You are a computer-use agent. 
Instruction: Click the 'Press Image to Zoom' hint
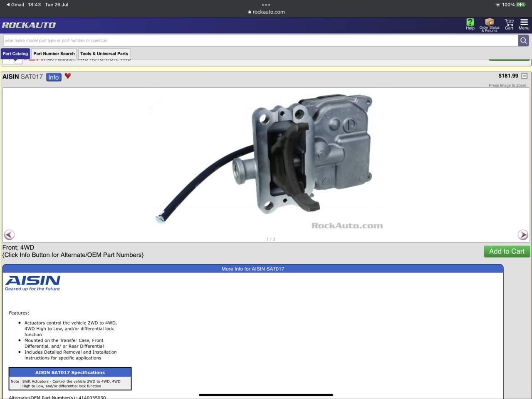[x=507, y=85]
